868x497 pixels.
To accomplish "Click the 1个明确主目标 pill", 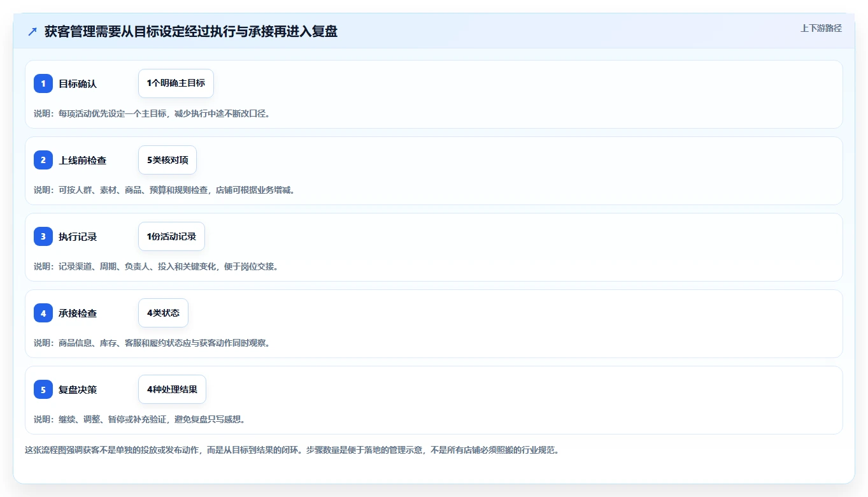I will tap(176, 83).
